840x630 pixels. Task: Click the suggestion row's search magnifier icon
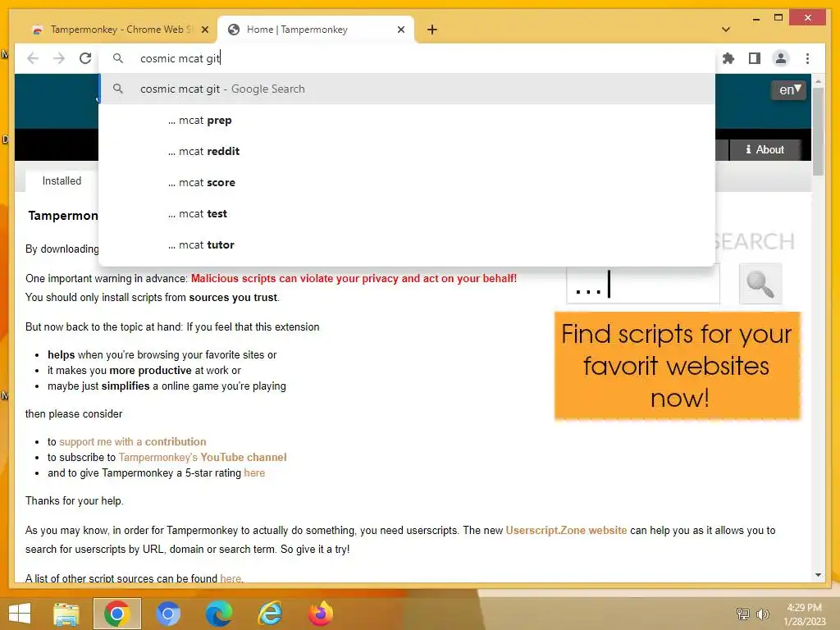point(118,89)
